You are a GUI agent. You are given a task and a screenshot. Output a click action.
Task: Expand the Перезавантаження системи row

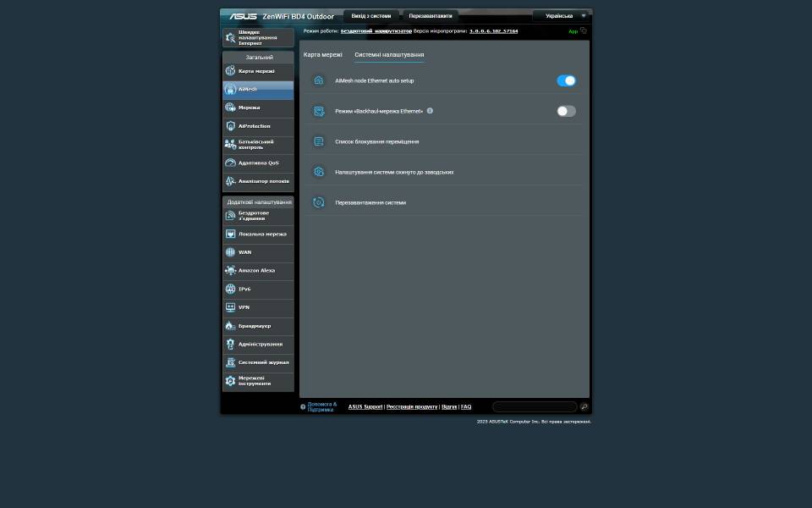370,202
